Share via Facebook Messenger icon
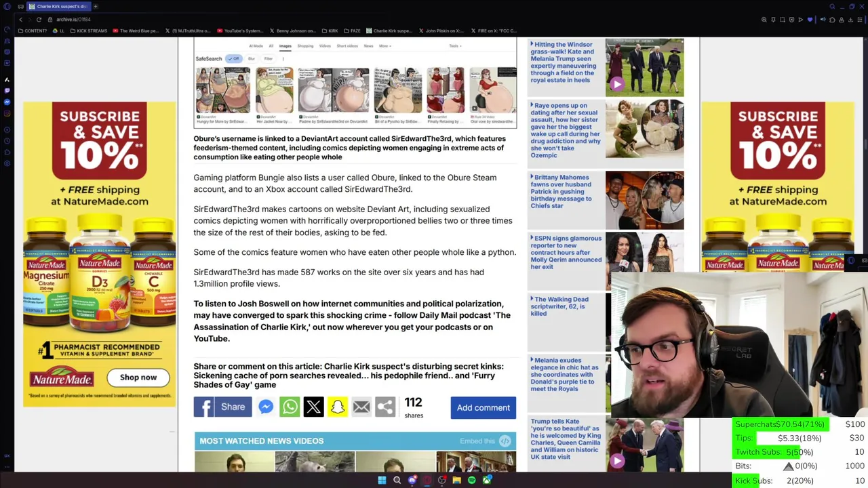The width and height of the screenshot is (868, 488). [x=266, y=407]
